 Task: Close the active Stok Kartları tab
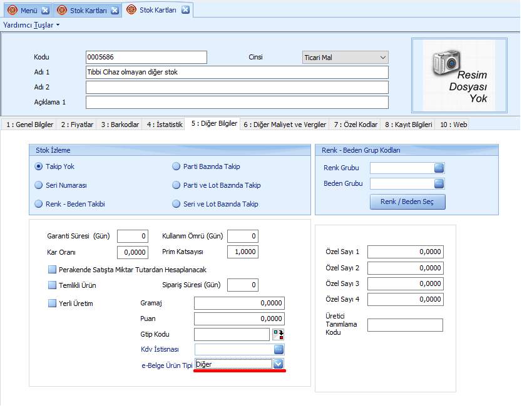point(185,10)
